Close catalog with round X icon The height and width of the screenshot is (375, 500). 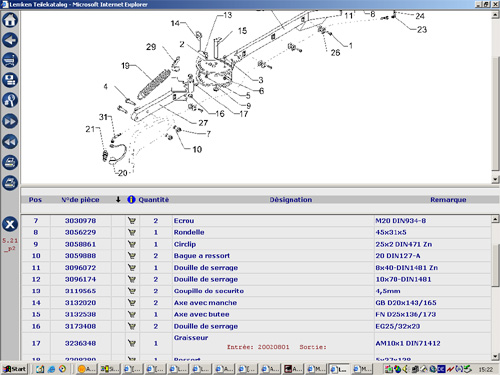click(x=10, y=224)
